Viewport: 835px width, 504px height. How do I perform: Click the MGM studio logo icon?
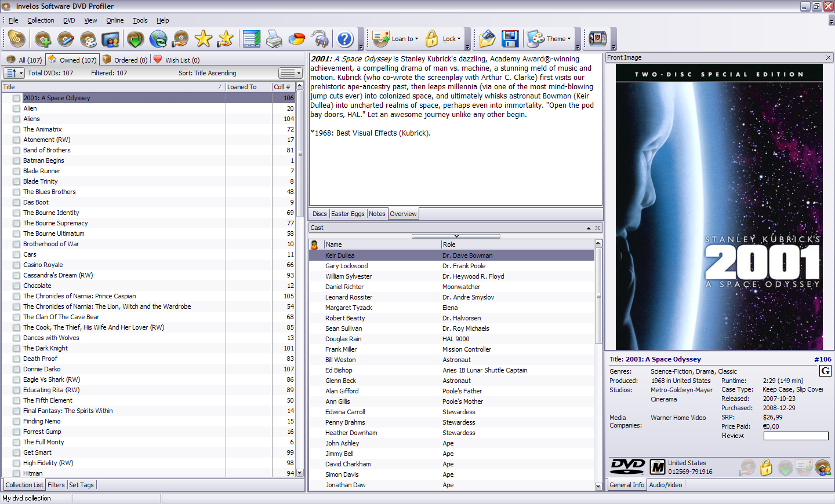pyautogui.click(x=658, y=467)
